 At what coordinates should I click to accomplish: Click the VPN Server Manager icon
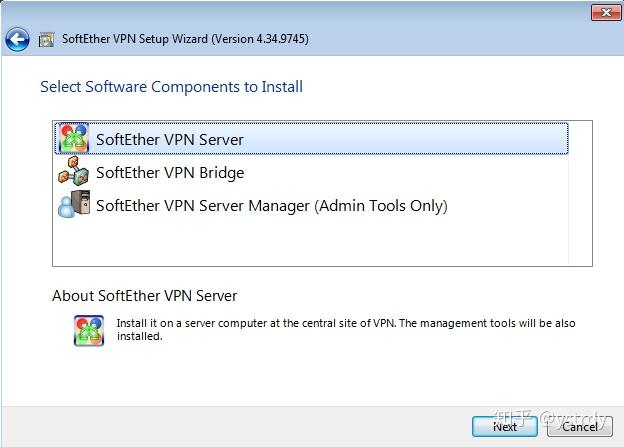click(x=74, y=204)
